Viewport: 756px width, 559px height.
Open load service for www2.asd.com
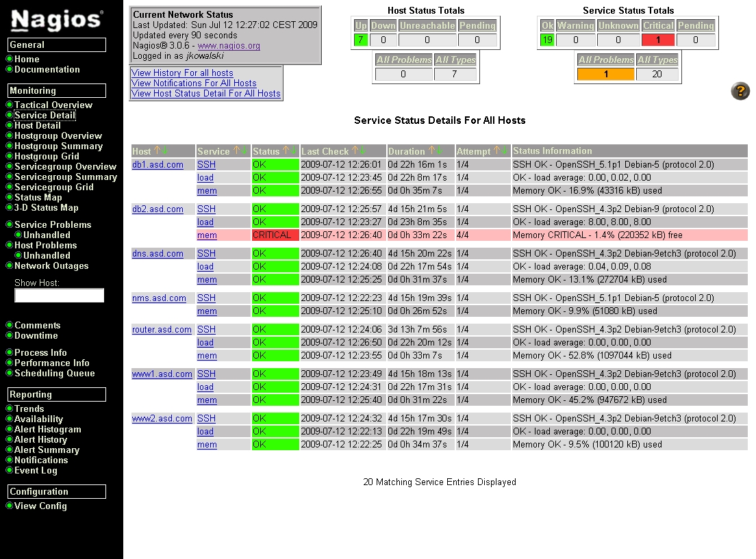205,432
